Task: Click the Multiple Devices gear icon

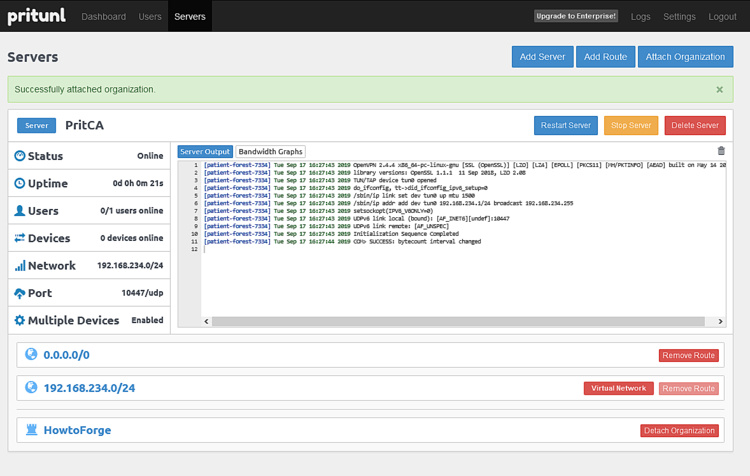Action: point(20,321)
